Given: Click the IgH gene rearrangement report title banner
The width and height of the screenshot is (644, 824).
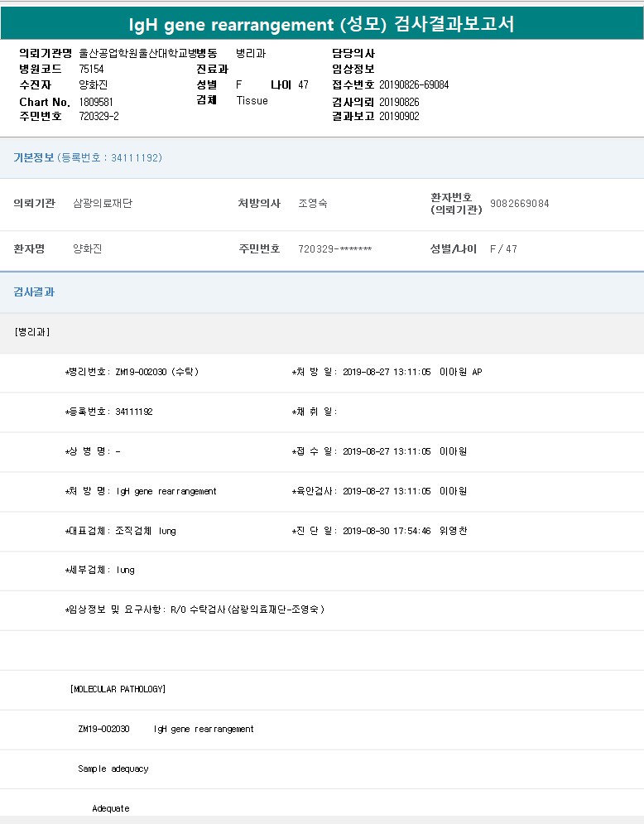Looking at the screenshot, I should click(x=322, y=24).
